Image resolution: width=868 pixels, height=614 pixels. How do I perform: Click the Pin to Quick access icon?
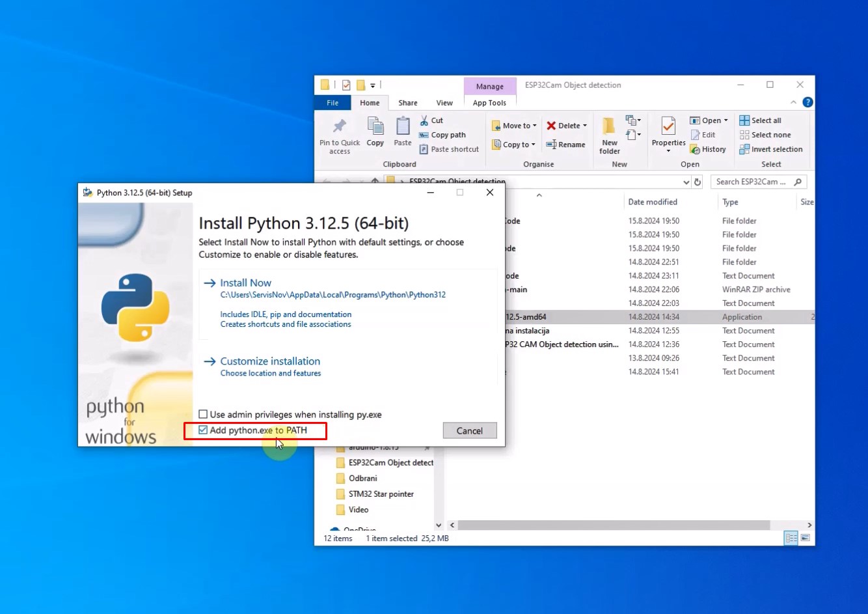pos(339,126)
